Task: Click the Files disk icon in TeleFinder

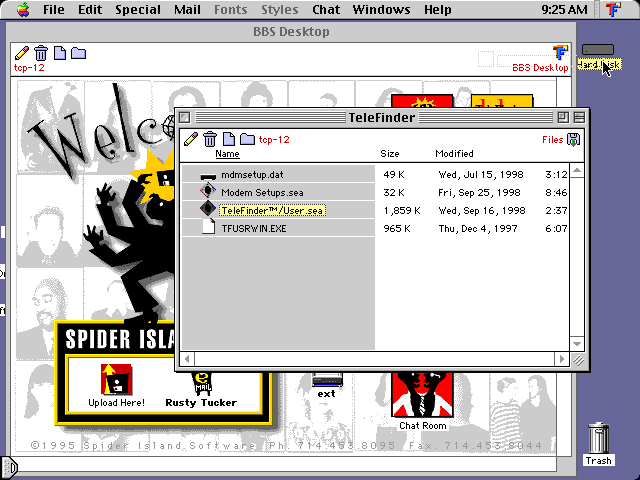Action: pyautogui.click(x=573, y=140)
